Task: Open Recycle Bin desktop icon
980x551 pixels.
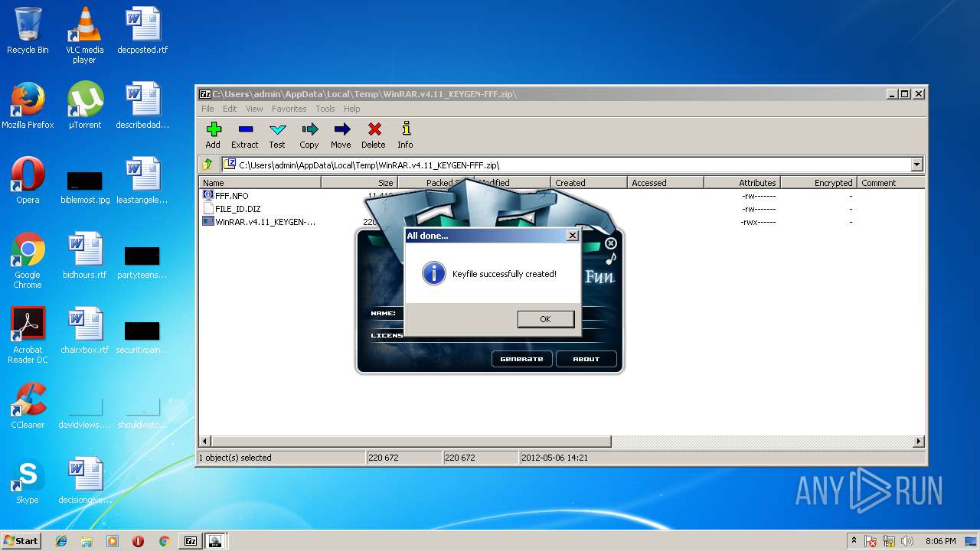Action: click(28, 31)
